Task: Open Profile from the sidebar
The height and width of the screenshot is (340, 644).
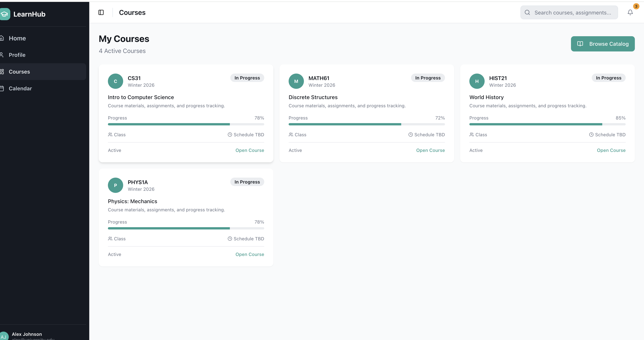Action: click(17, 55)
